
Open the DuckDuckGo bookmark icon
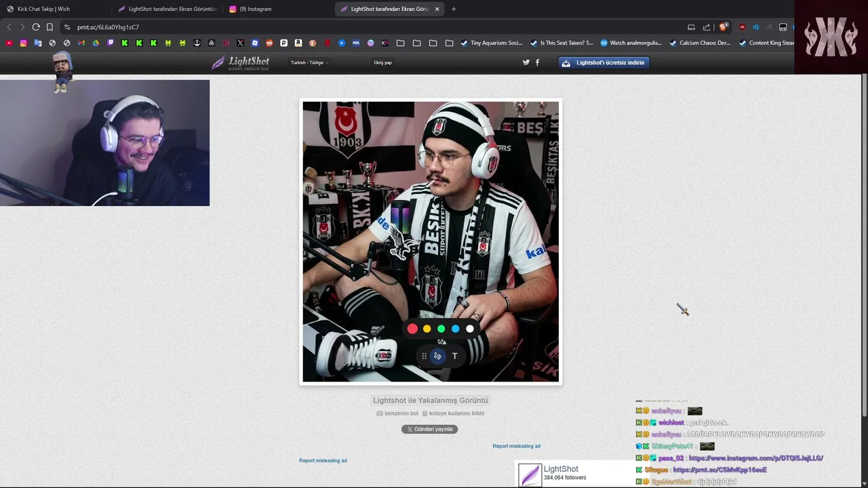(313, 43)
